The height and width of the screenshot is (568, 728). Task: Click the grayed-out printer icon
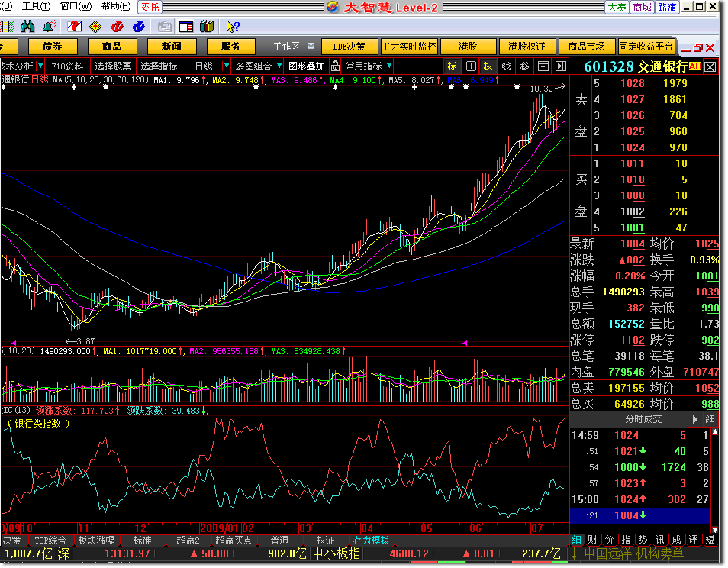(x=164, y=27)
